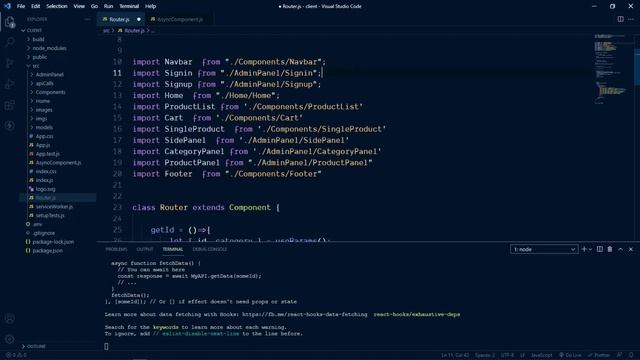
Task: Open Source Control view in activity bar
Action: pyautogui.click(x=9, y=63)
